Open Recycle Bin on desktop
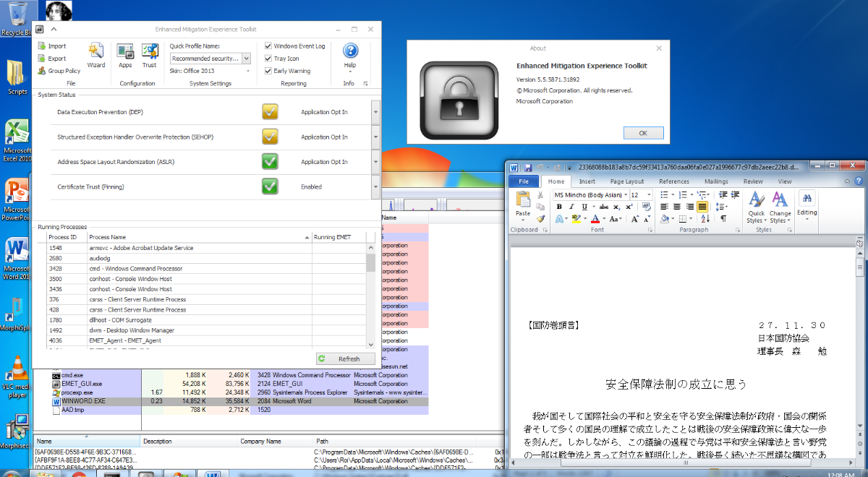Viewport: 868px width, 477px height. [16, 18]
